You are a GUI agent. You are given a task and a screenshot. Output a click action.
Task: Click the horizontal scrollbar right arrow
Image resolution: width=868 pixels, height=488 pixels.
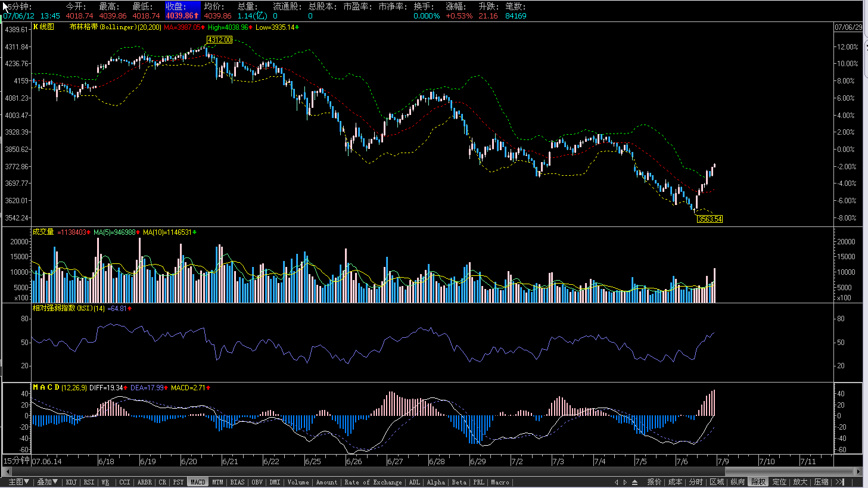[858, 471]
